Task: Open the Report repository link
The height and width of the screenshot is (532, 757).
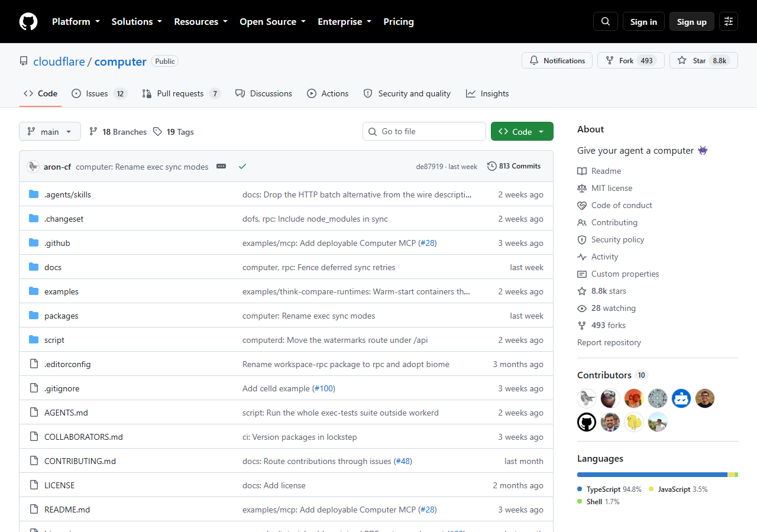Action: (609, 342)
